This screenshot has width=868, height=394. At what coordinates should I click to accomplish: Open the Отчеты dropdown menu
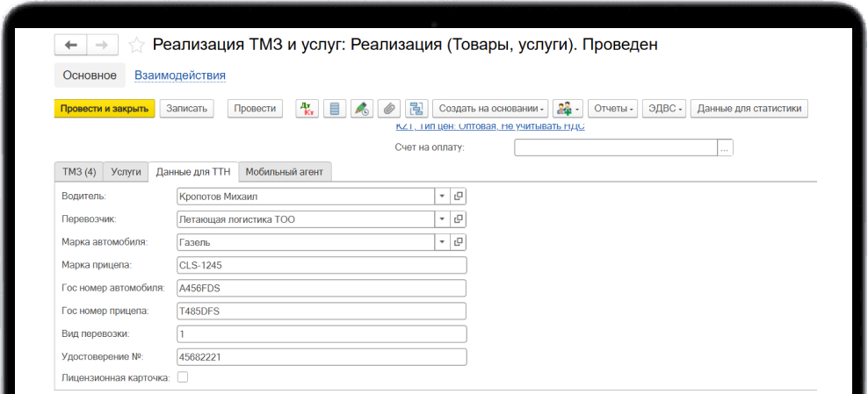[x=613, y=109]
